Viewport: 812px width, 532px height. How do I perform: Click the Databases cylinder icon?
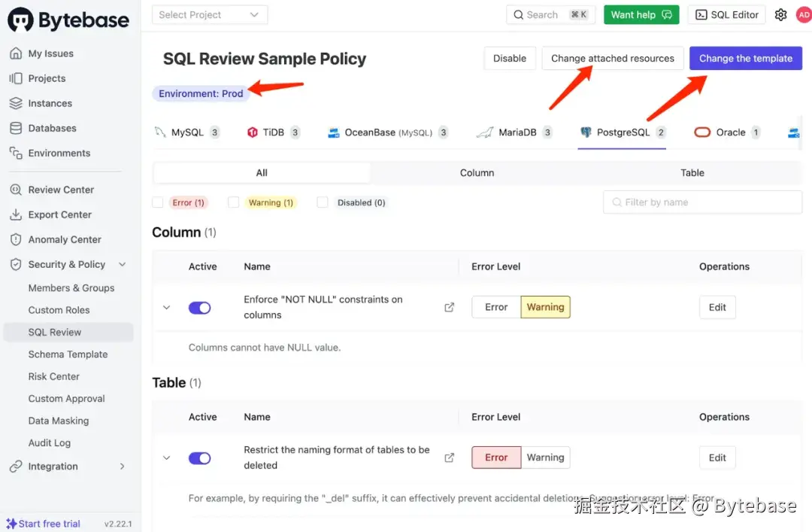[16, 128]
